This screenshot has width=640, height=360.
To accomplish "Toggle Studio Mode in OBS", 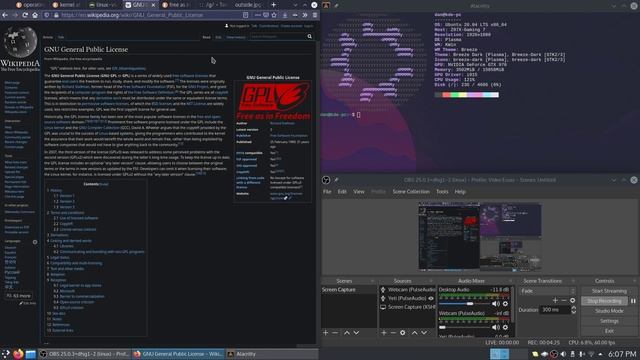I will point(609,311).
